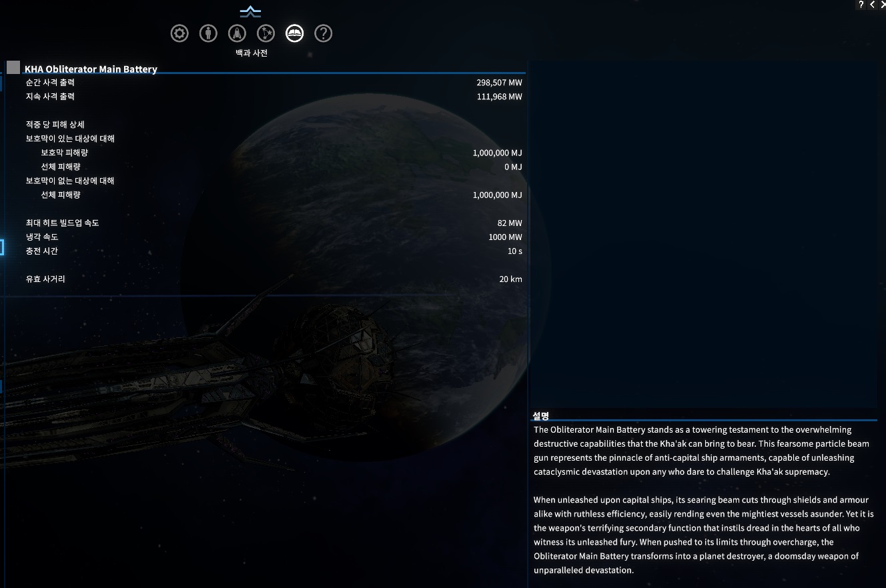Click the paragraph starting 'When unleashed upon capital ships'
This screenshot has width=886, height=588.
[703, 535]
